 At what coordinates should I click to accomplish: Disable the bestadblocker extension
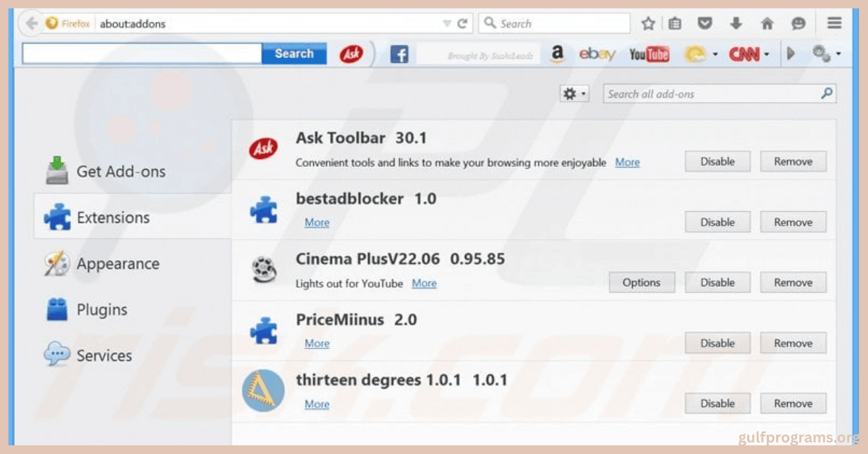(x=717, y=223)
